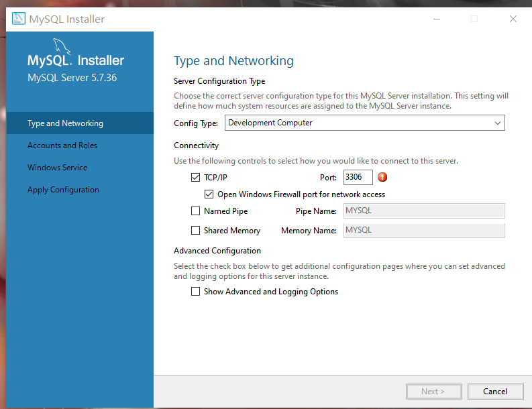Click the Connectivity section label
The image size is (532, 409).
196,145
